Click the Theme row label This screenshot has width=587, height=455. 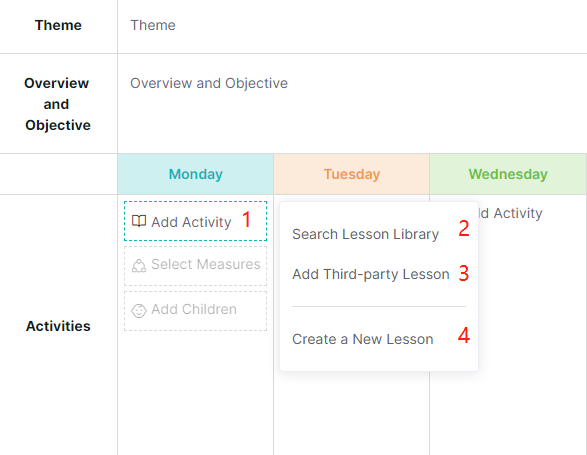[x=58, y=25]
